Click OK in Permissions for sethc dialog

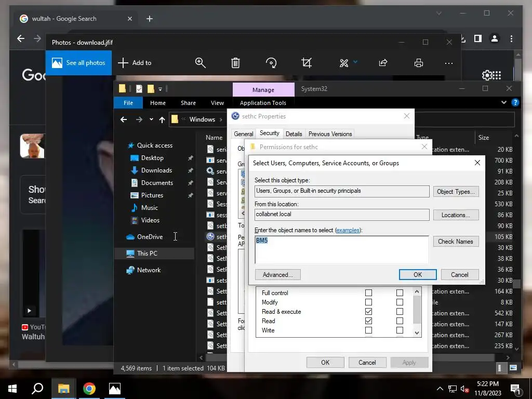click(x=325, y=362)
